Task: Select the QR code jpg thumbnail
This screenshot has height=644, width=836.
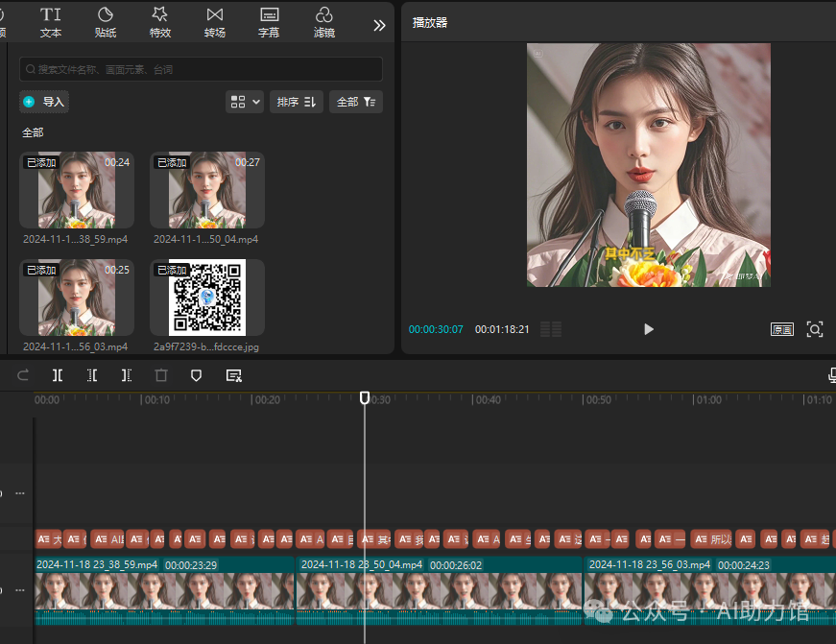Action: point(207,298)
